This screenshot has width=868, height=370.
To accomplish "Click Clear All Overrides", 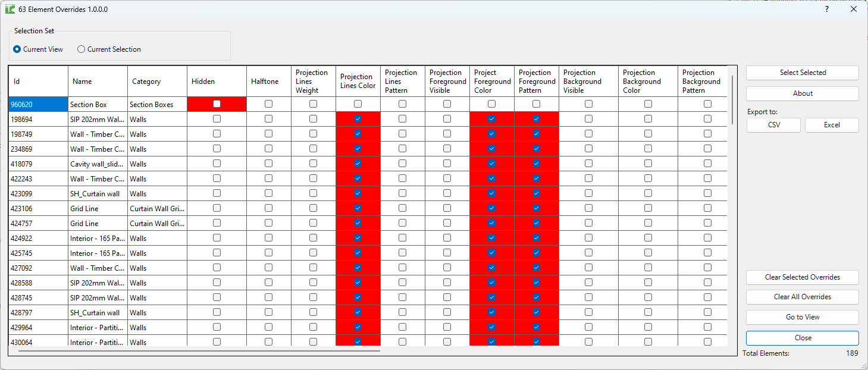I will pos(802,297).
